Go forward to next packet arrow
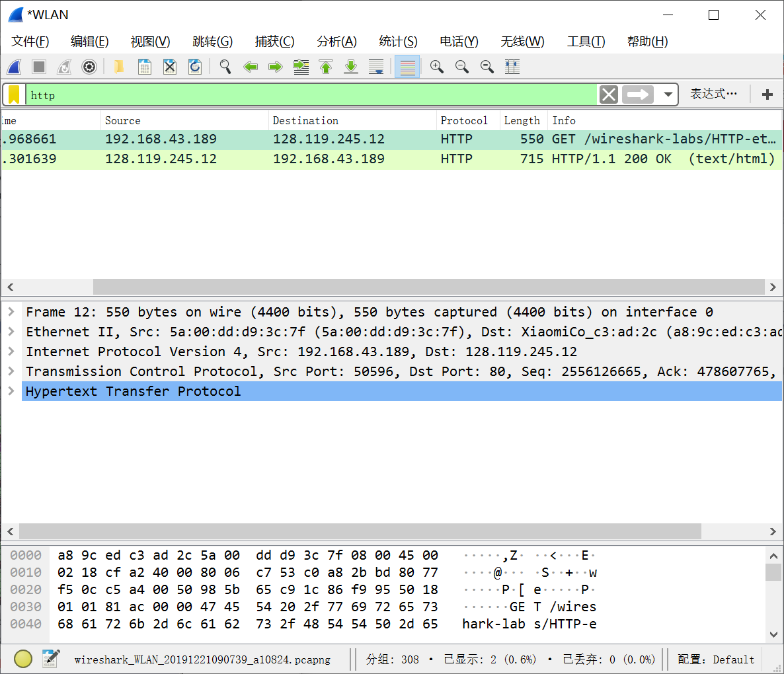 tap(276, 67)
